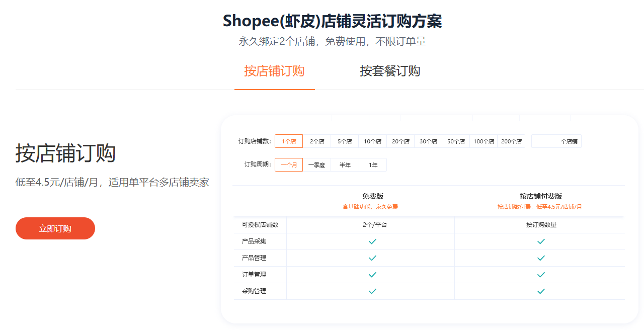The height and width of the screenshot is (331, 644).
Task: Click the 立即订购 button
Action: [55, 228]
